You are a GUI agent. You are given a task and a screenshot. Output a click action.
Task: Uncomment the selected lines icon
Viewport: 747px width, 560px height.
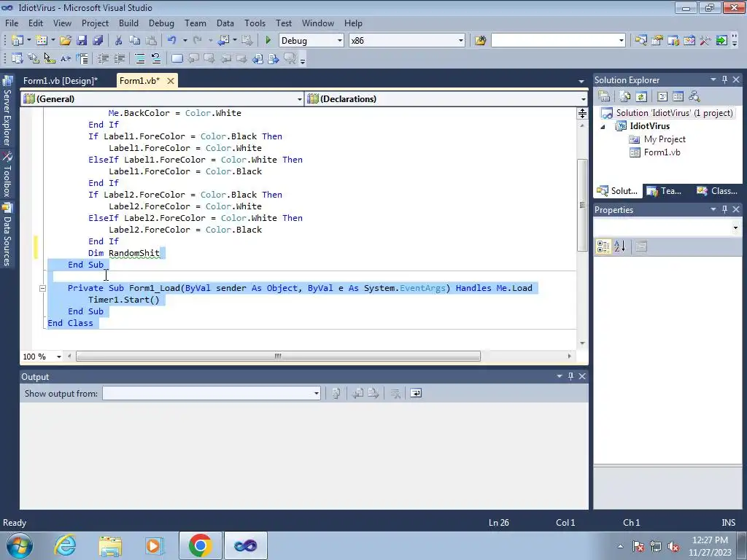tap(156, 58)
